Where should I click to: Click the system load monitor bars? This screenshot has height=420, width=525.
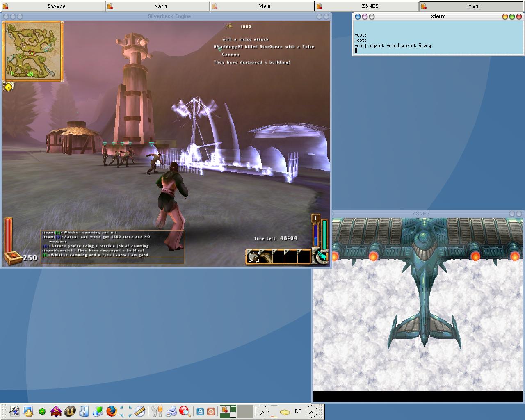click(274, 411)
